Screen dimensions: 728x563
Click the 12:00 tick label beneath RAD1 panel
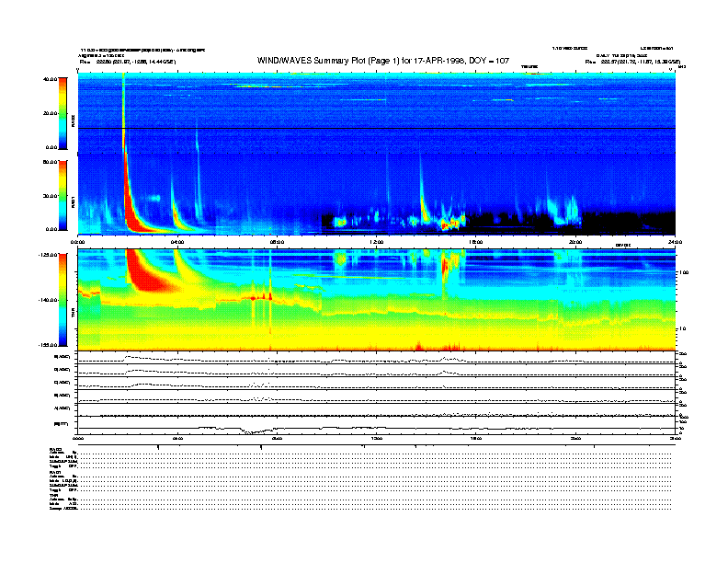376,241
